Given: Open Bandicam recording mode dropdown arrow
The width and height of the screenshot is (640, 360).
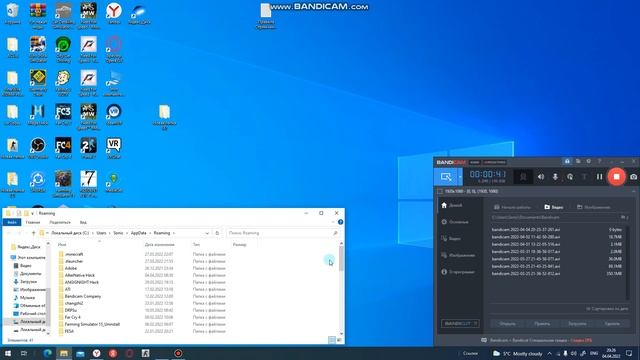Looking at the screenshot, I should [460, 177].
